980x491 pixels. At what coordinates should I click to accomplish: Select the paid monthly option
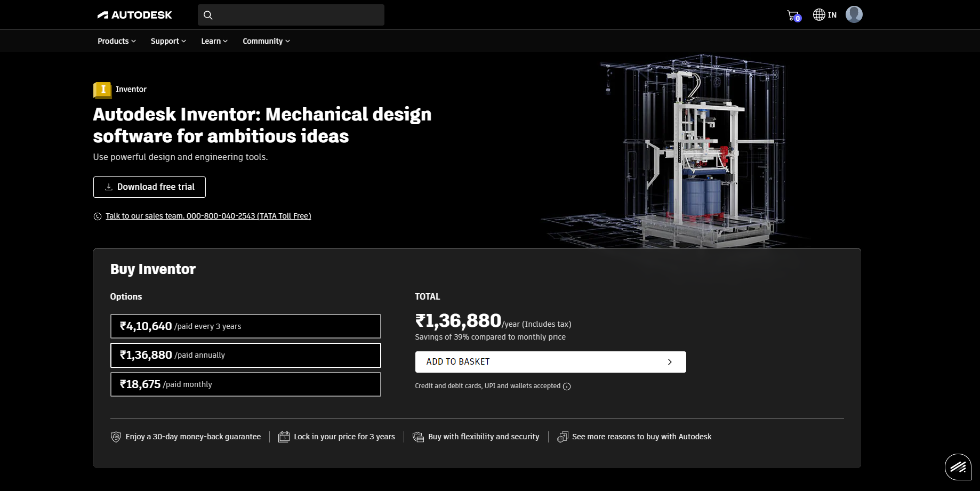click(246, 384)
